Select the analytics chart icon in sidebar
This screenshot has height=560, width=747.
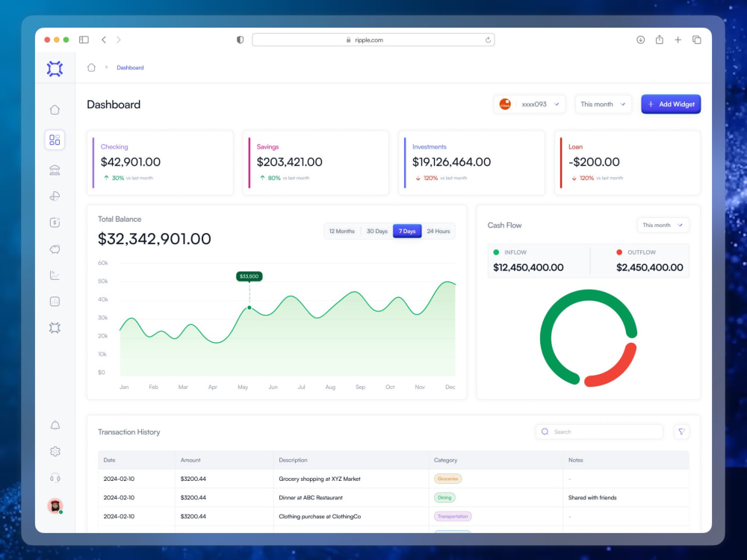coord(55,275)
